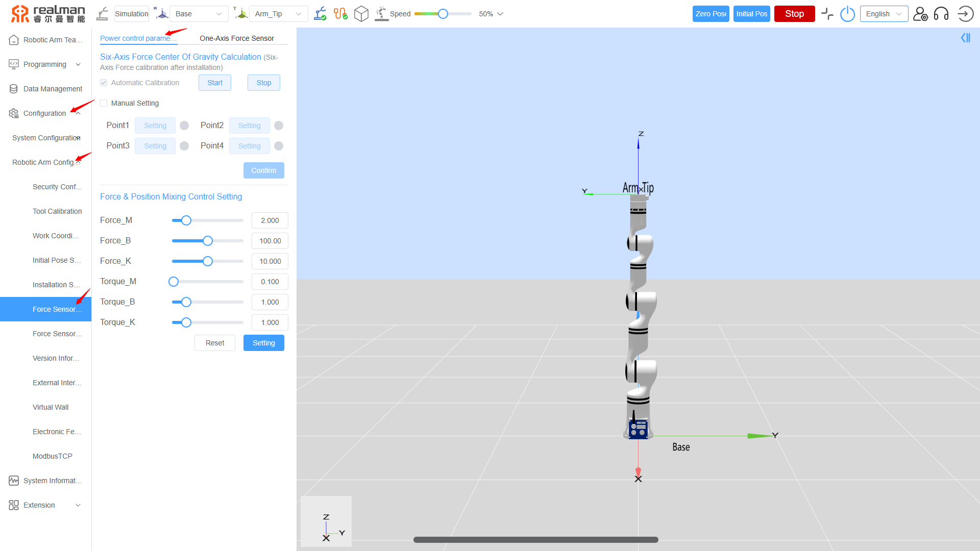
Task: Open the Base coordinate system dropdown
Action: click(199, 14)
